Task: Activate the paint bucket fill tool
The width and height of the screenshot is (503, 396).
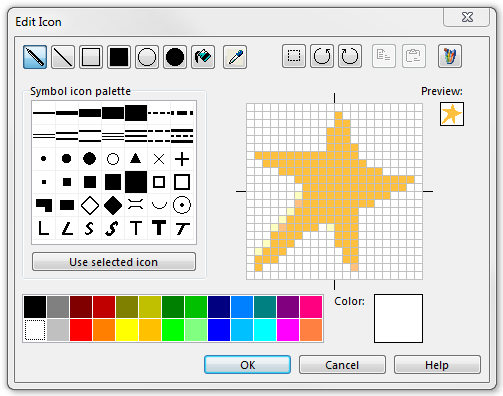Action: 203,57
